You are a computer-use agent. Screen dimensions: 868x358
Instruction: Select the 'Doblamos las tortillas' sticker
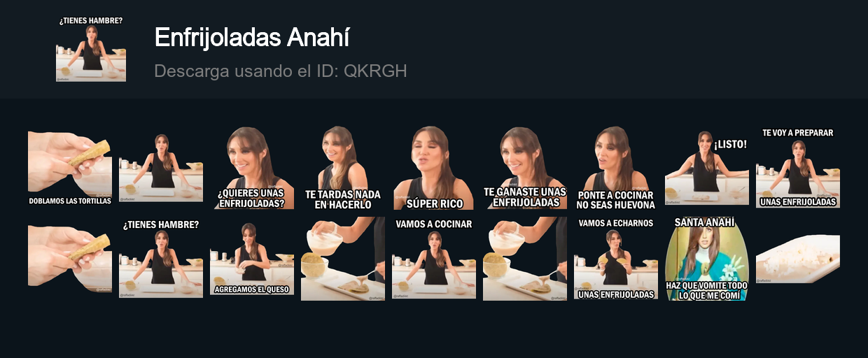[x=70, y=168]
